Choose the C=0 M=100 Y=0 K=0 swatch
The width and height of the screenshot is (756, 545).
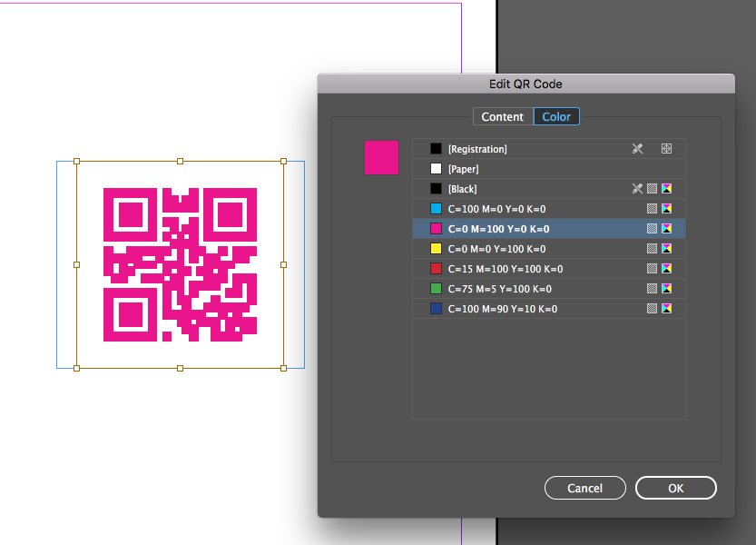[x=549, y=229]
